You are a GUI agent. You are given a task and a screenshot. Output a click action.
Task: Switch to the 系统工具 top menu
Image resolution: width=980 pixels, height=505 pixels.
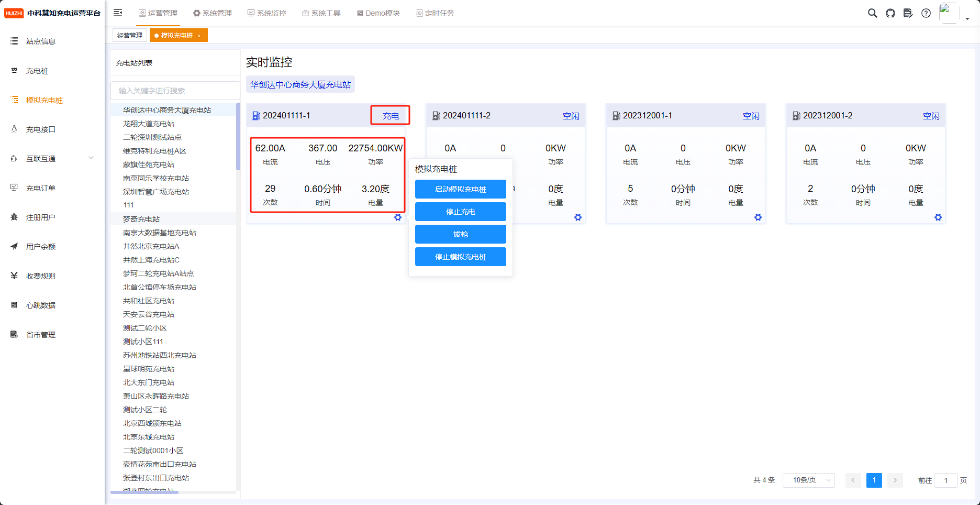point(321,13)
